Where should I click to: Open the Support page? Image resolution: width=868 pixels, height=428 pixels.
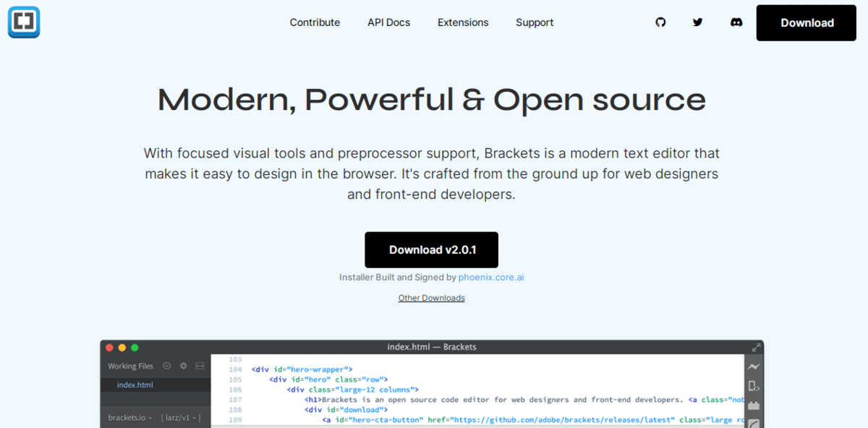tap(535, 22)
